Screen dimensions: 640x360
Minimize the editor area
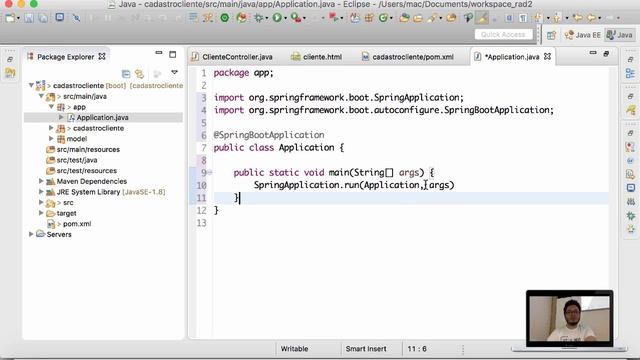(x=593, y=53)
